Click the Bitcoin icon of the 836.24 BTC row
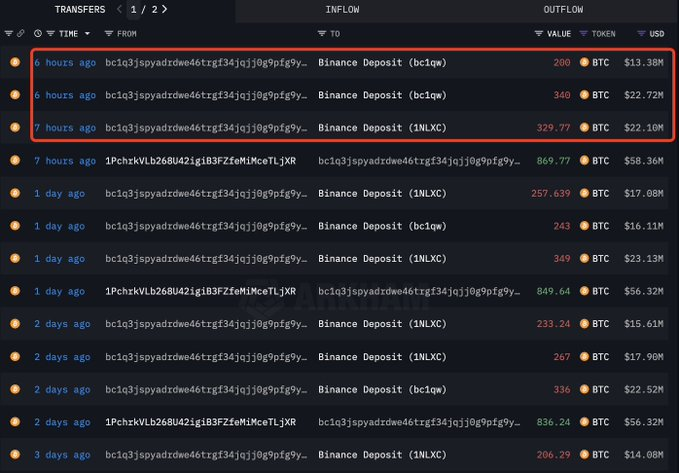 [x=15, y=422]
